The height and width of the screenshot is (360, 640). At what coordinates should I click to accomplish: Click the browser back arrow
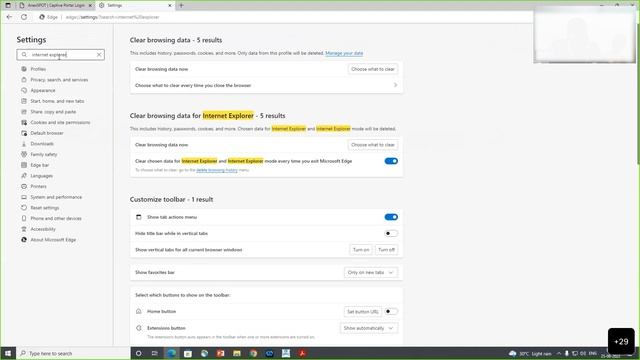point(9,17)
